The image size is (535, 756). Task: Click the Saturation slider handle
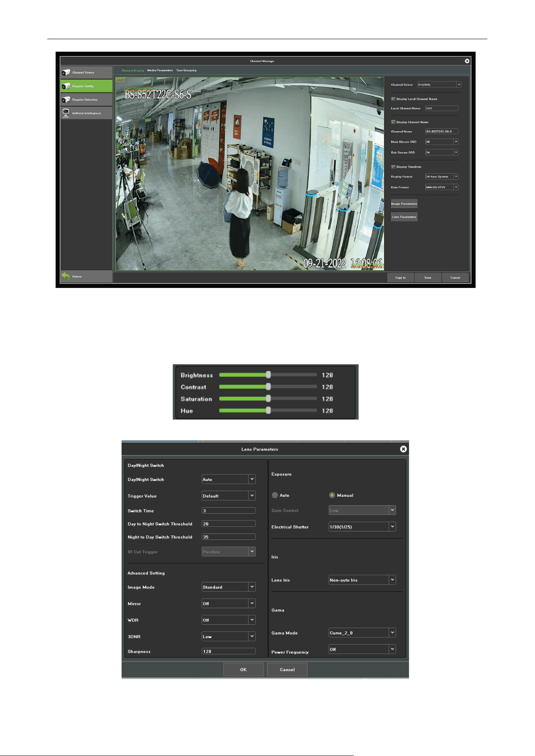point(268,399)
